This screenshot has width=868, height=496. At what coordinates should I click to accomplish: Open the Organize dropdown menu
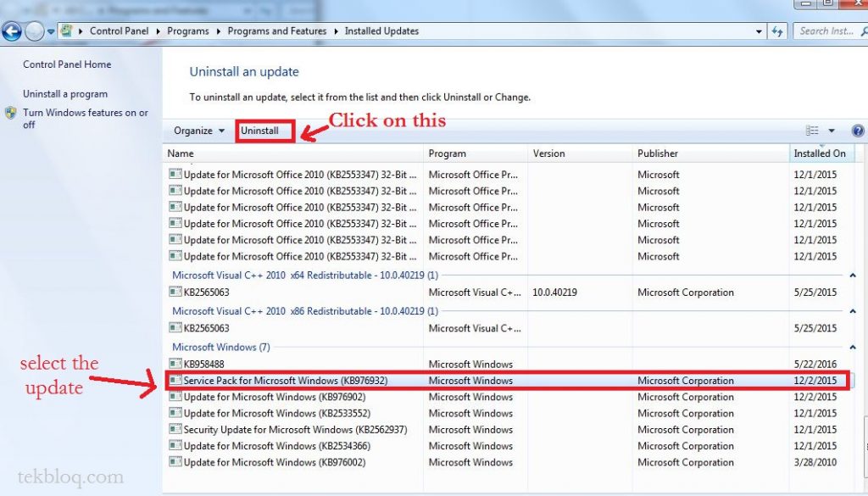tap(198, 131)
